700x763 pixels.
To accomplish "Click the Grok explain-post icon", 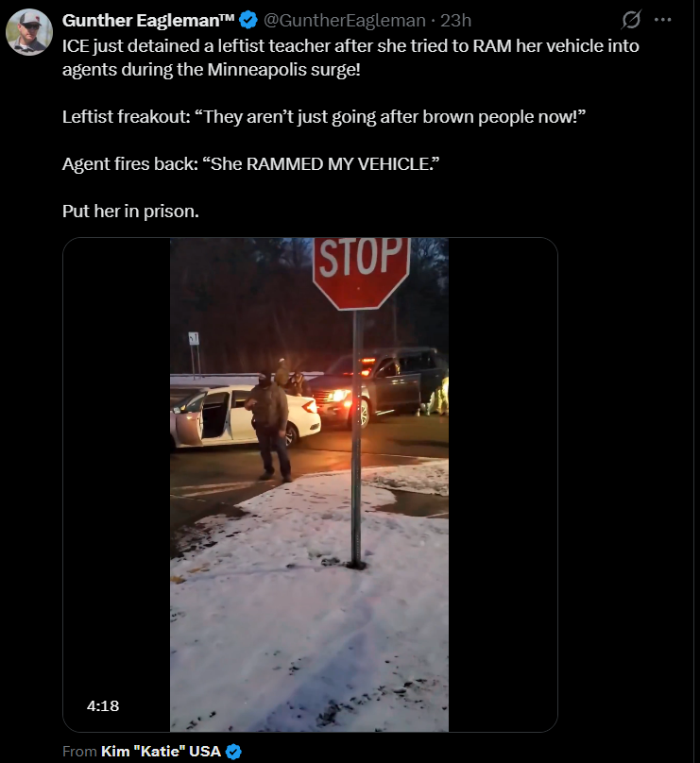I will (631, 20).
